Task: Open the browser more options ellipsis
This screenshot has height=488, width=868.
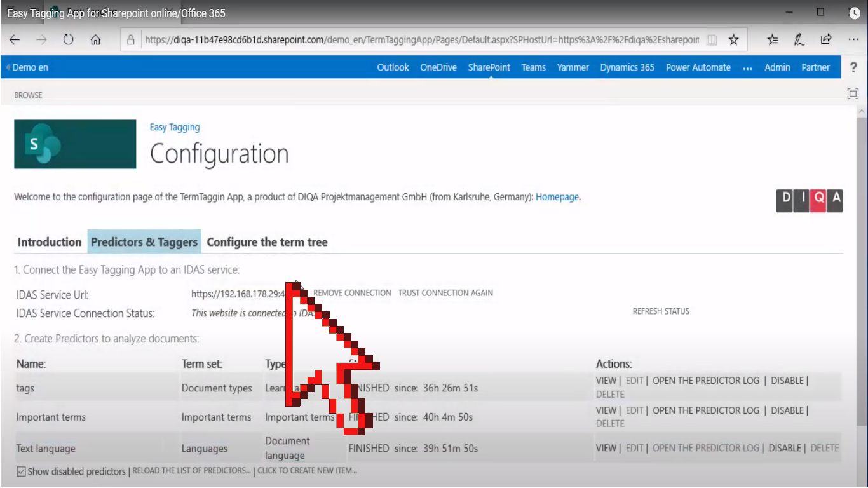Action: [x=853, y=40]
